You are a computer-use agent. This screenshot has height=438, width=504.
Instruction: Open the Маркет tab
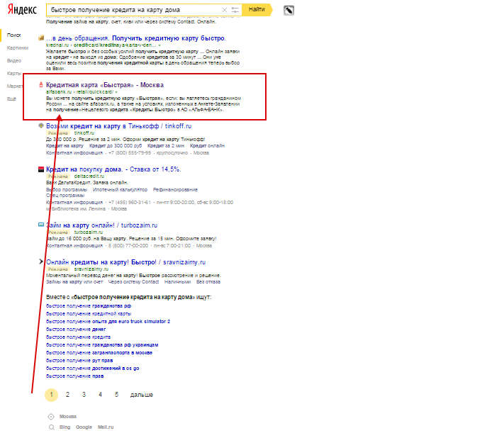(x=15, y=86)
